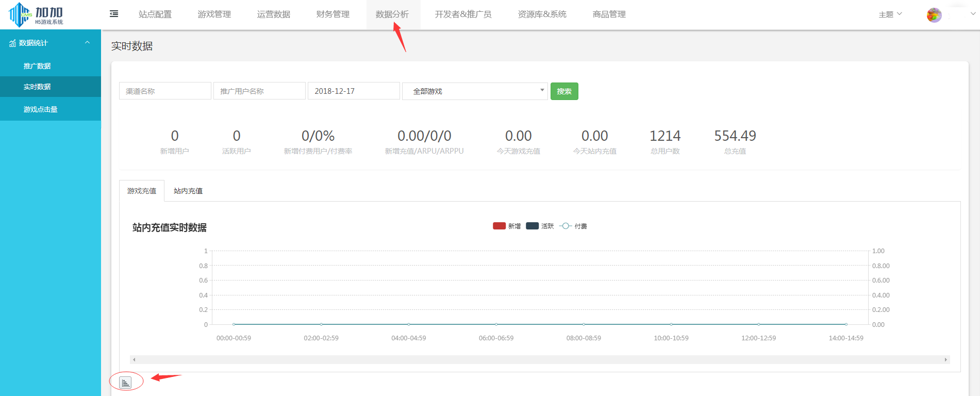Viewport: 980px width, 396px height.
Task: Click chart scrollbar right arrow
Action: 945,359
